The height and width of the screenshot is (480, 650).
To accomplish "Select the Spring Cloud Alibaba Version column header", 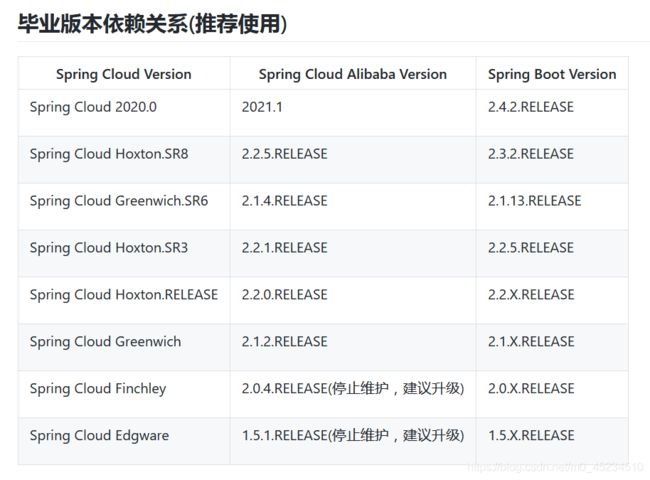I will point(353,74).
